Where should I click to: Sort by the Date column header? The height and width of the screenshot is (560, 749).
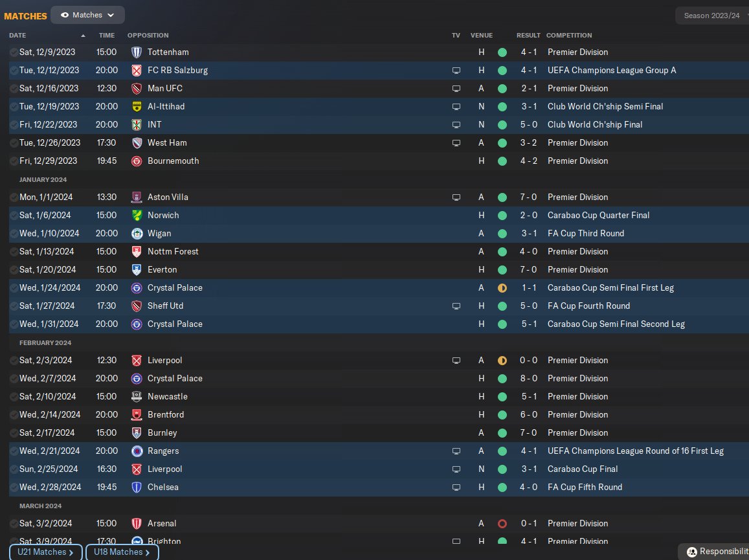tap(18, 36)
